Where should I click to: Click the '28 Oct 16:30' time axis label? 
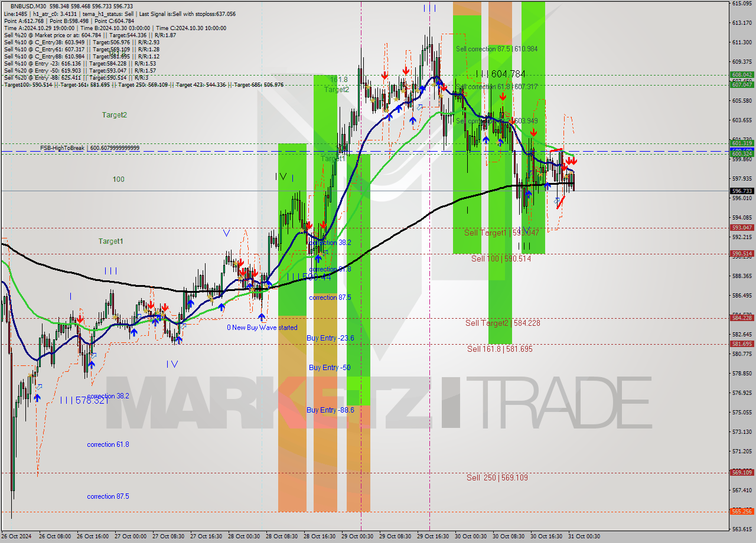320,537
